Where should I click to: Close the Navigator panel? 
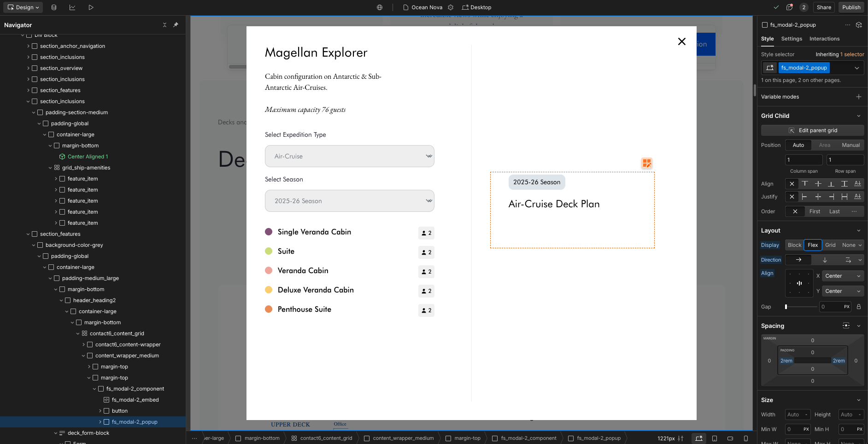(164, 25)
